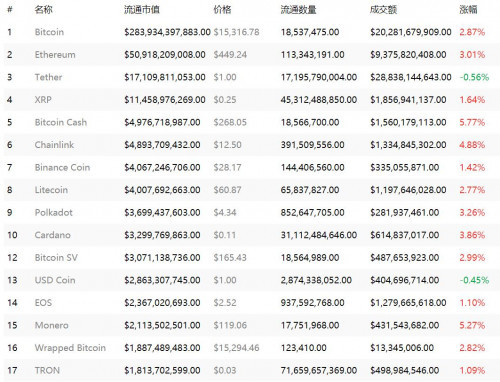The image size is (500, 382).
Task: Open the Bitcoin coin link
Action: tap(49, 32)
